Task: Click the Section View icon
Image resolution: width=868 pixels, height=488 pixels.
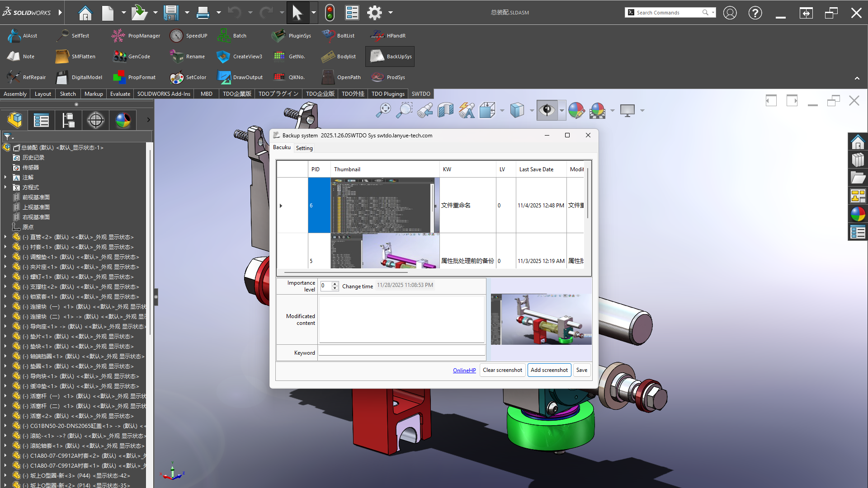Action: tap(445, 110)
